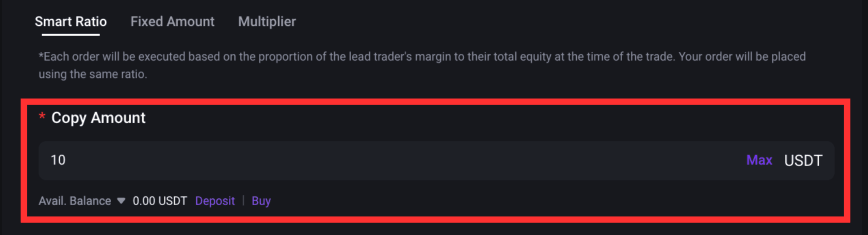
Task: Select the 0.00 USDT balance value
Action: pyautogui.click(x=159, y=201)
